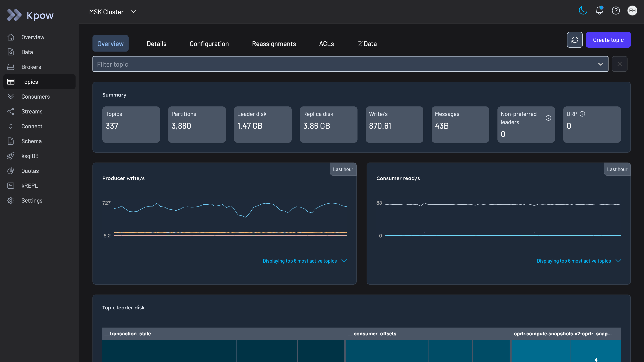Click the Create topic button
The height and width of the screenshot is (362, 644).
coord(608,40)
